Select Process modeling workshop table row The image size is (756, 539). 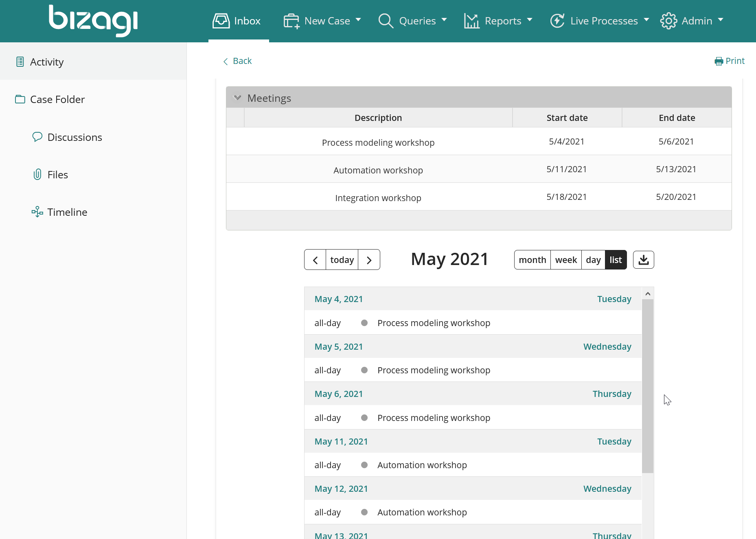click(x=479, y=142)
